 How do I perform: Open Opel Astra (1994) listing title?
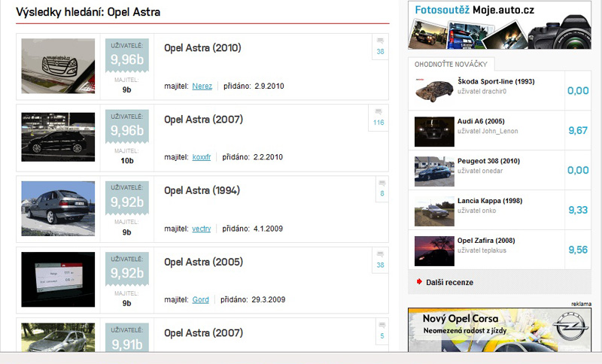(202, 190)
